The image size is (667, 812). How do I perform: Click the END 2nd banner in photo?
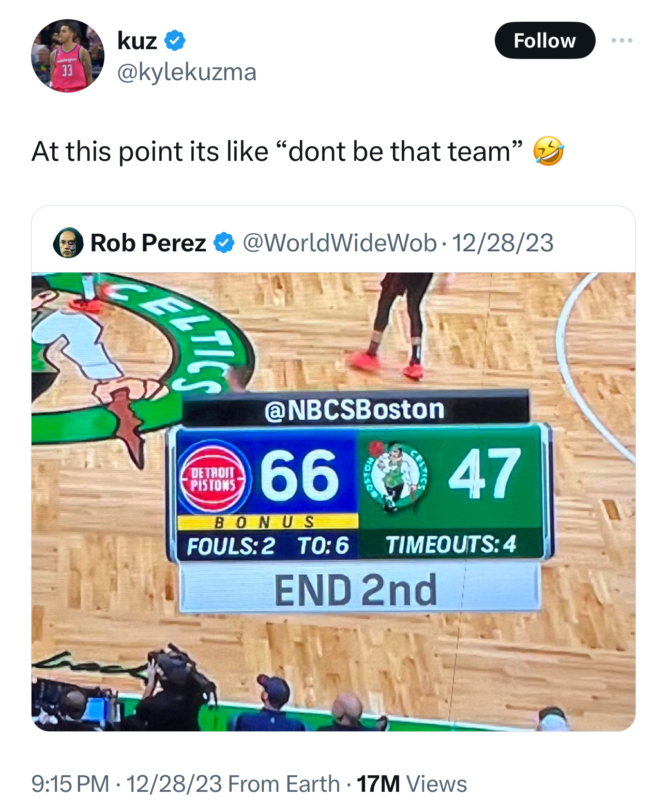[356, 590]
